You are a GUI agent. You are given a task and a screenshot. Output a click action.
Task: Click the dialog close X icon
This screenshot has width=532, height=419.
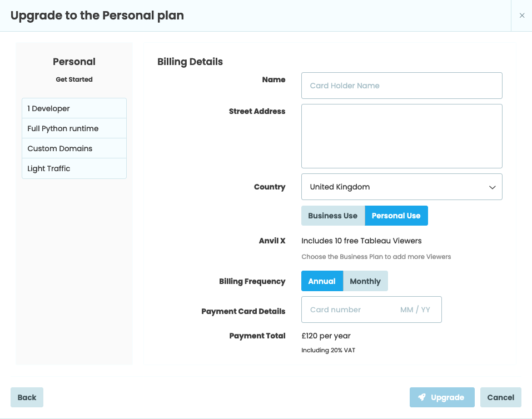[x=521, y=16]
